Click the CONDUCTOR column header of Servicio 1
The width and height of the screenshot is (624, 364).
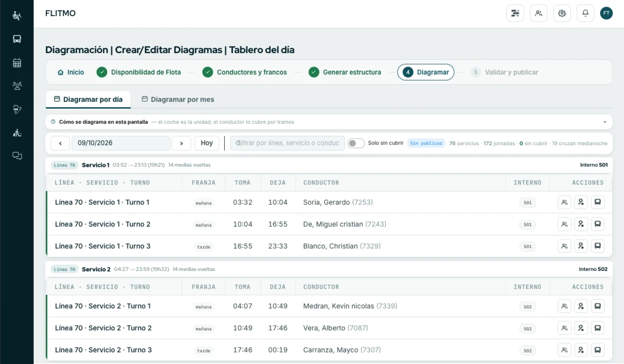[321, 183]
